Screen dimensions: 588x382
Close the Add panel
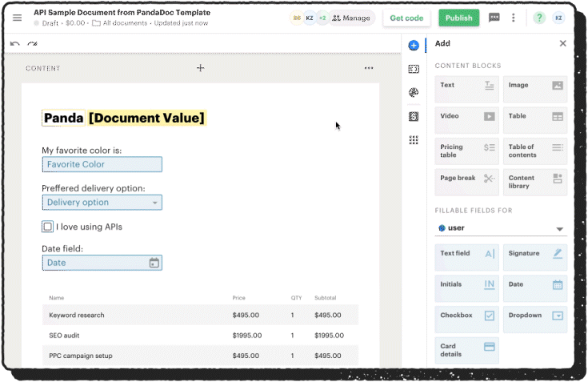click(562, 43)
